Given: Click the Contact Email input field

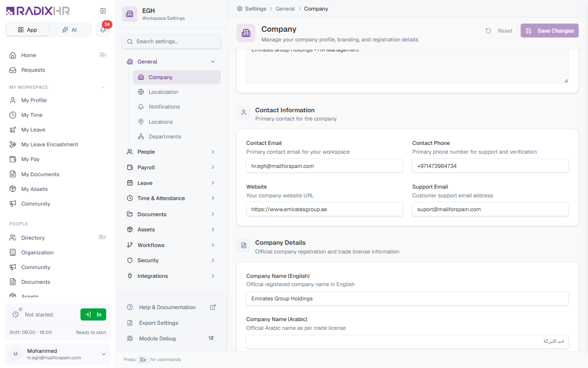Looking at the screenshot, I should click(324, 166).
